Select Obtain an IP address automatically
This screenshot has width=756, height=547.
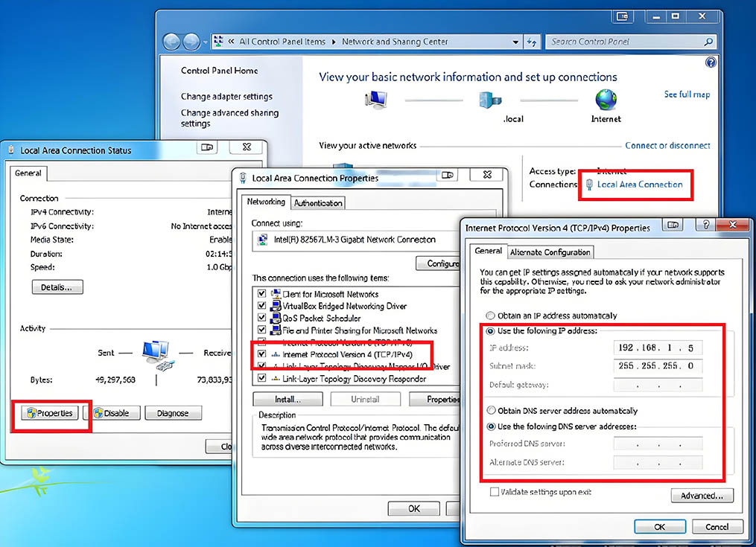pos(490,316)
